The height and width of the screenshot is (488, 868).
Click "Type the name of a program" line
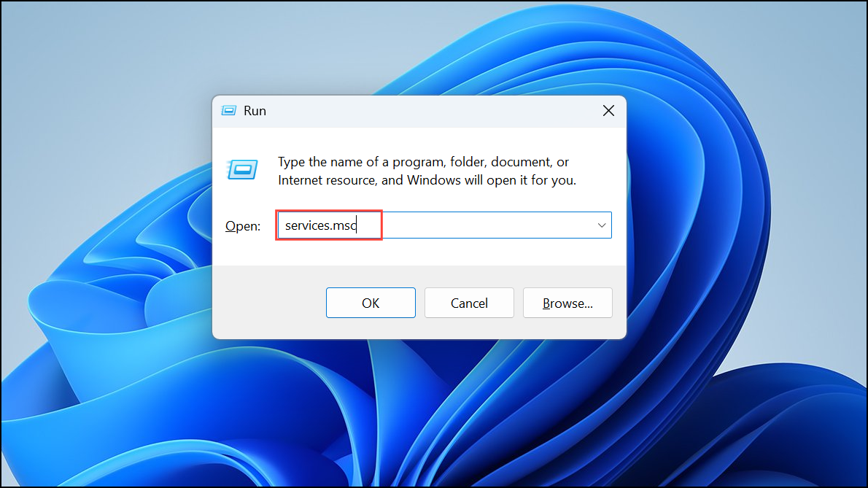424,162
